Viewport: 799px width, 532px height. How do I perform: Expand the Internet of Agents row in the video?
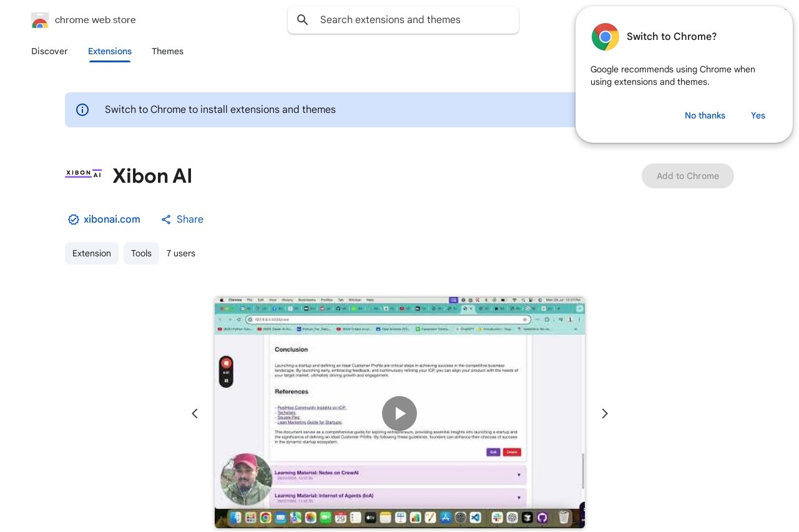(x=399, y=497)
